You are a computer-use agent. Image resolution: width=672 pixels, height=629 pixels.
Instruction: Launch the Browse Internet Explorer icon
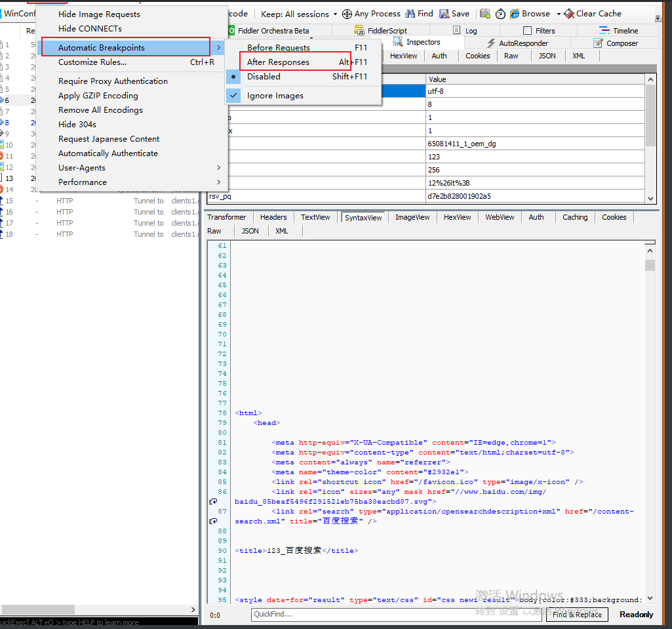coord(514,14)
